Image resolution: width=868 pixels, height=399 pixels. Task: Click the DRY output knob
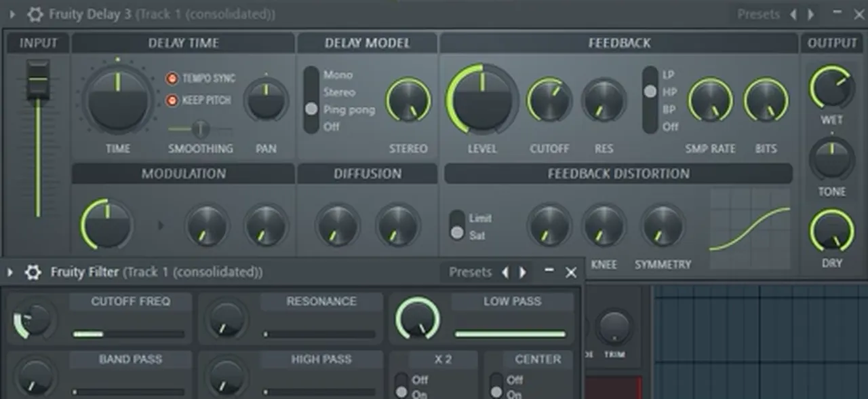click(831, 230)
